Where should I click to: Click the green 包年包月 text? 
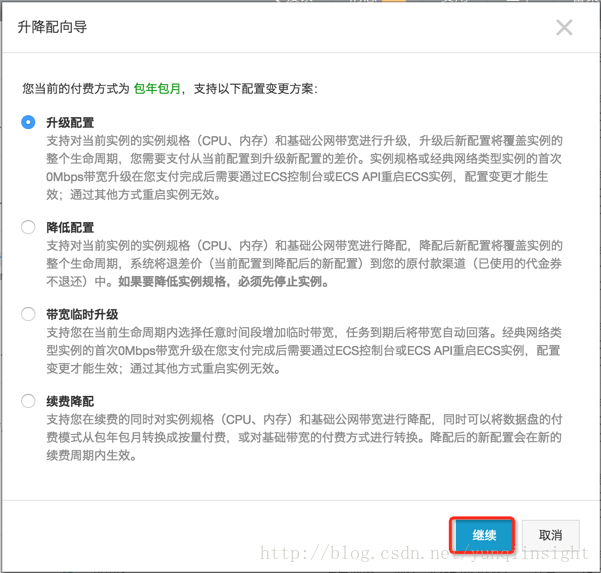click(157, 89)
